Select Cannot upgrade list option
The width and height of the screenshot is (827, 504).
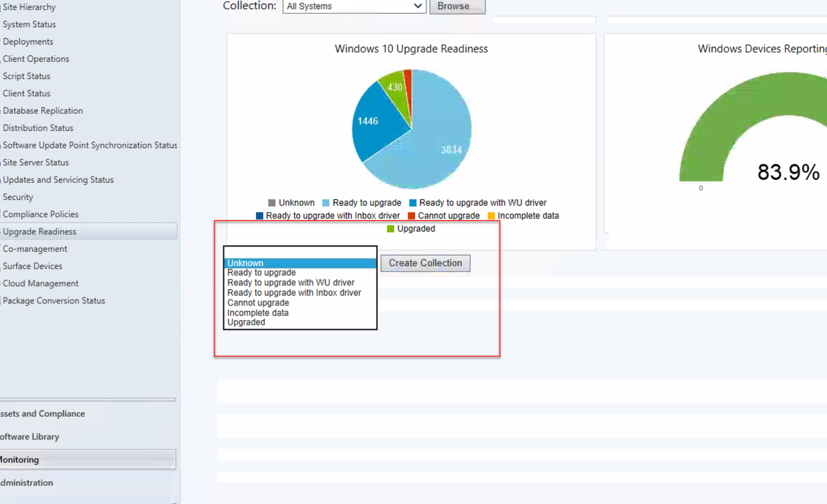click(258, 303)
